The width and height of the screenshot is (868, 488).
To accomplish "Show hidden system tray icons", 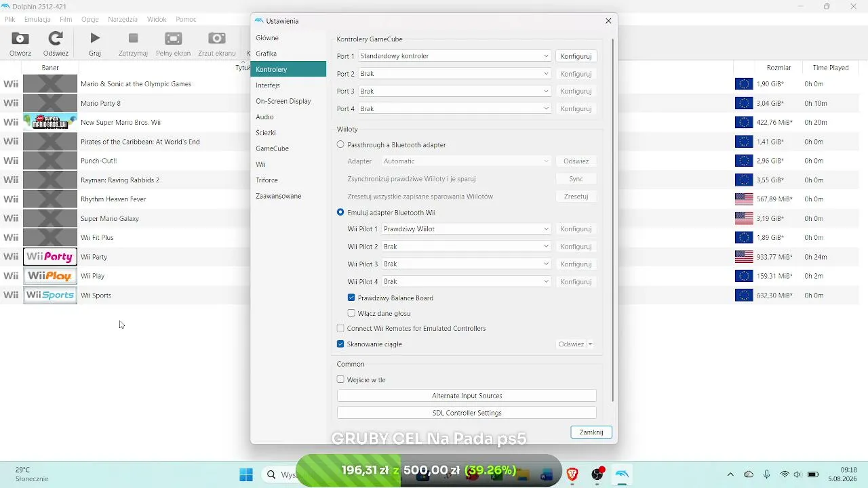I will click(x=730, y=474).
